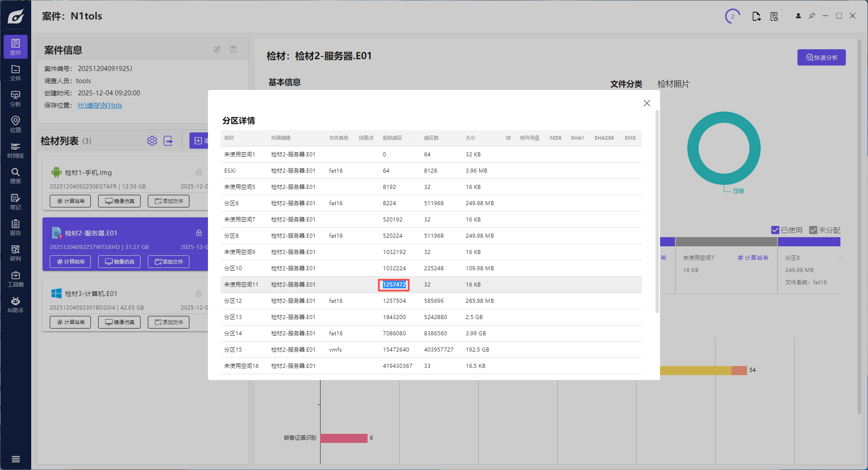The width and height of the screenshot is (868, 470).
Task: Launch the AI助手 assistant
Action: pyautogui.click(x=15, y=305)
